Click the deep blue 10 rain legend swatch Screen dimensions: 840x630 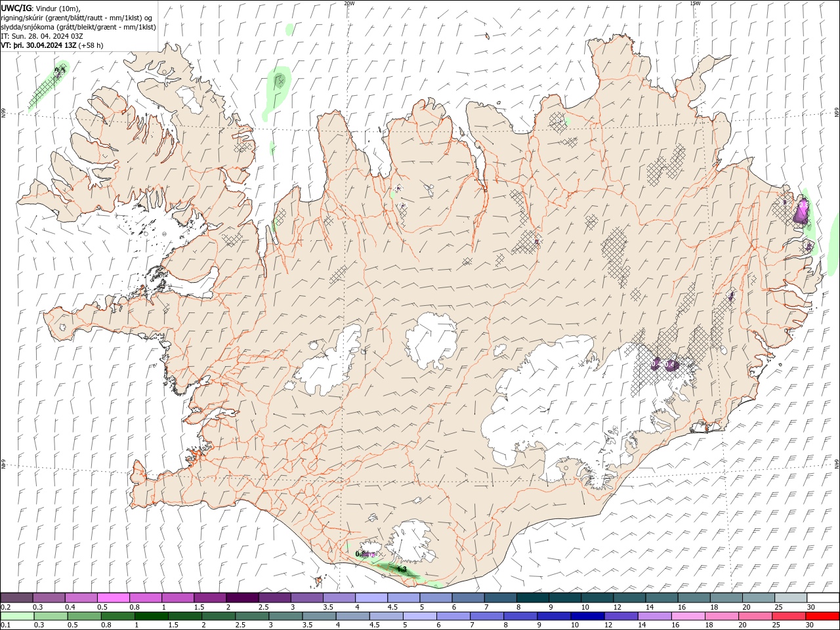588,616
